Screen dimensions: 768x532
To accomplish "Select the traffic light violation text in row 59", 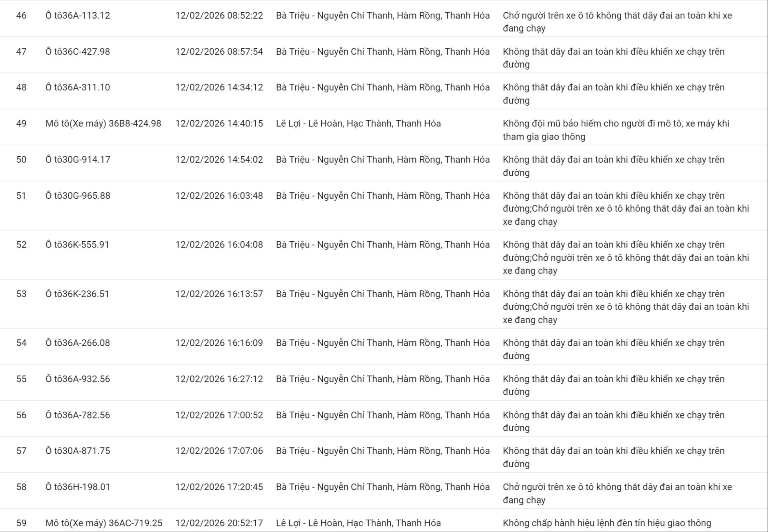I will coord(607,523).
